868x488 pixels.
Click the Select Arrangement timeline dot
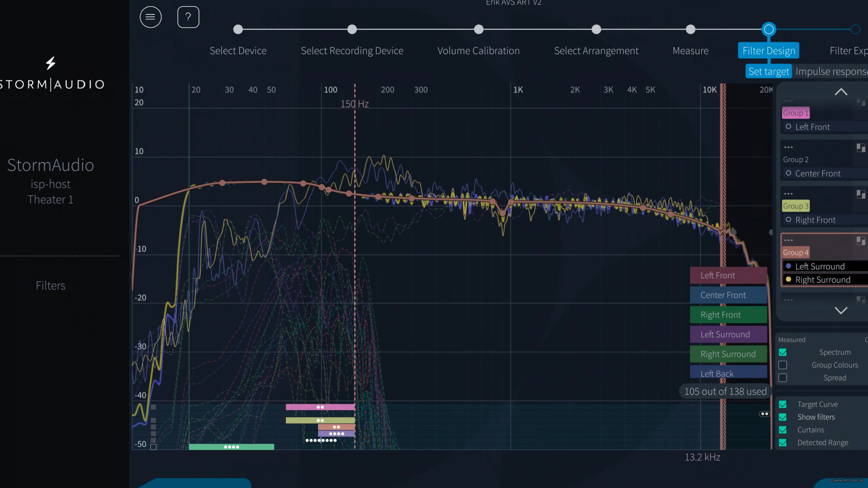click(596, 29)
